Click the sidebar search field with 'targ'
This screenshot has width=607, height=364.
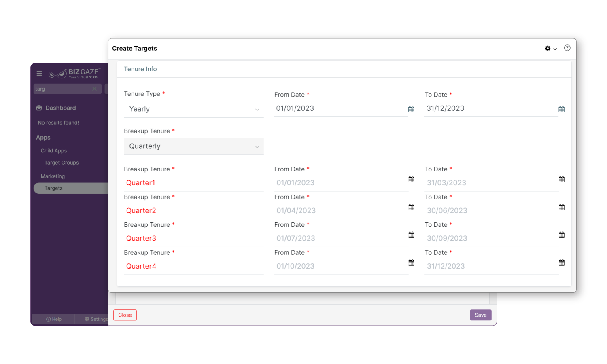coord(67,89)
